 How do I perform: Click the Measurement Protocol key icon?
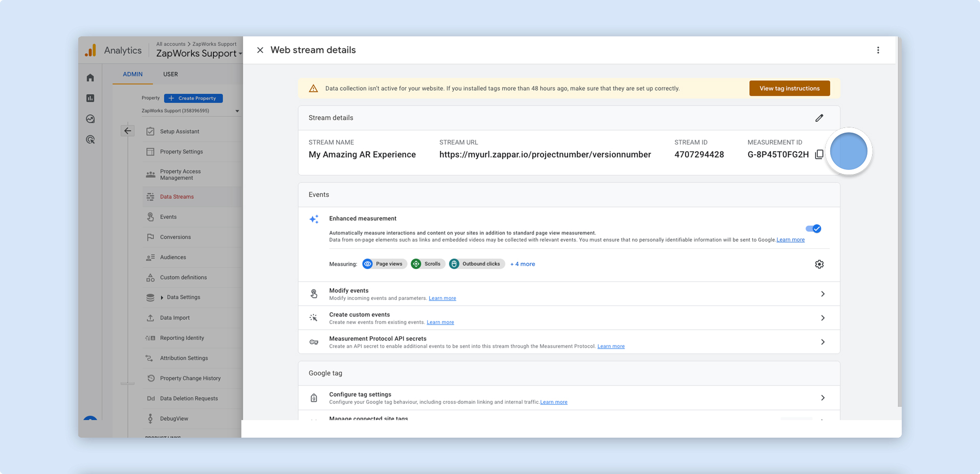pyautogui.click(x=314, y=342)
